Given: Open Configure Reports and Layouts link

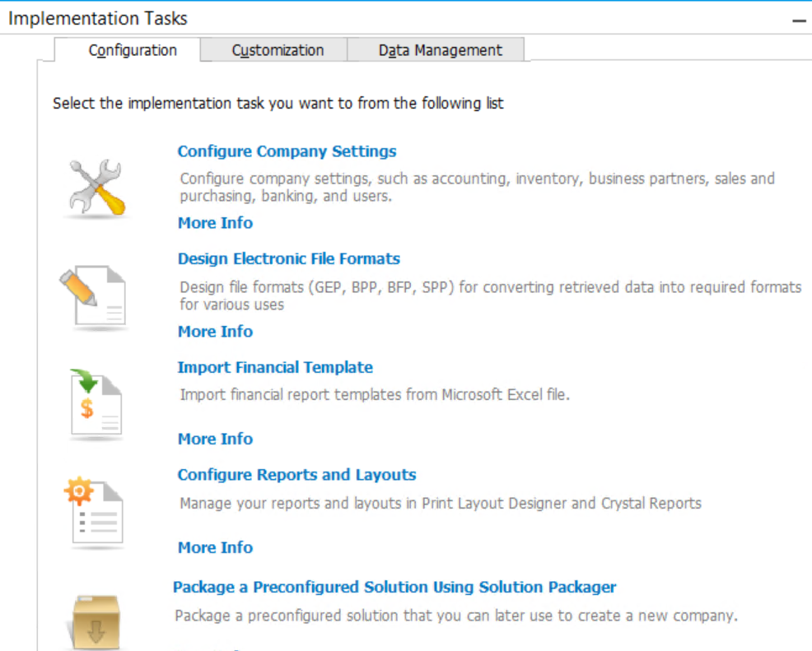Looking at the screenshot, I should point(296,475).
